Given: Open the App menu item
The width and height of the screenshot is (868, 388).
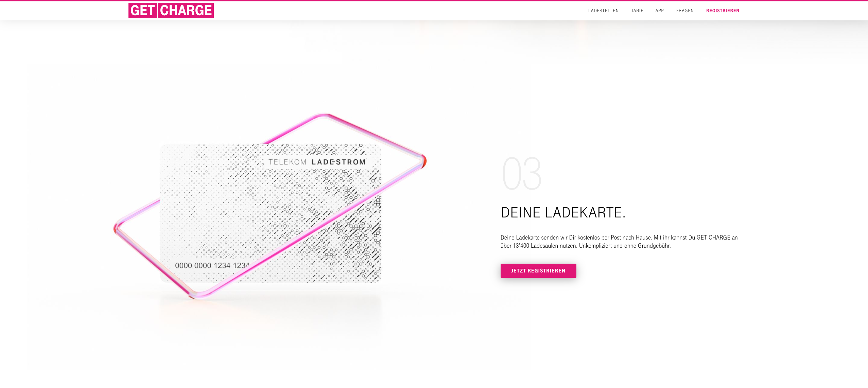Looking at the screenshot, I should click(x=659, y=11).
